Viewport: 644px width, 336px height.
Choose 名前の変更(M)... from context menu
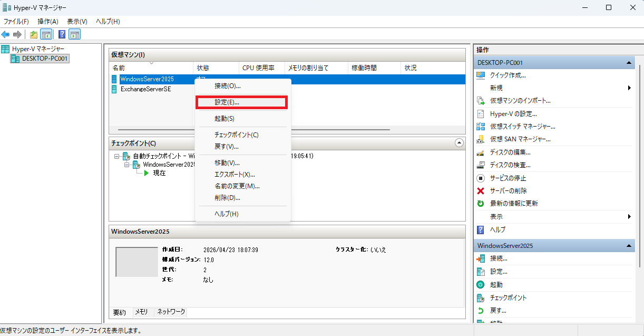[243, 186]
